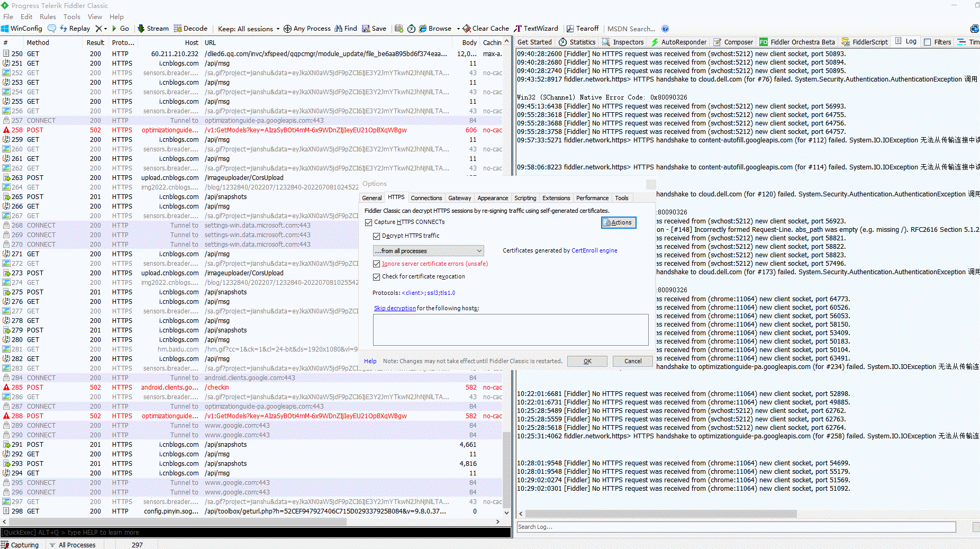
Task: Toggle Stream mode in toolbar
Action: [153, 29]
